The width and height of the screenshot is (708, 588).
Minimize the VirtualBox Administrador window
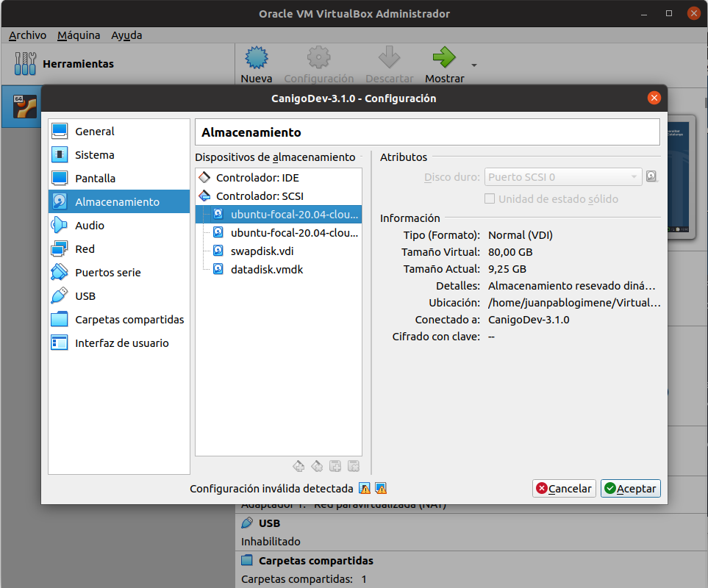(x=644, y=13)
